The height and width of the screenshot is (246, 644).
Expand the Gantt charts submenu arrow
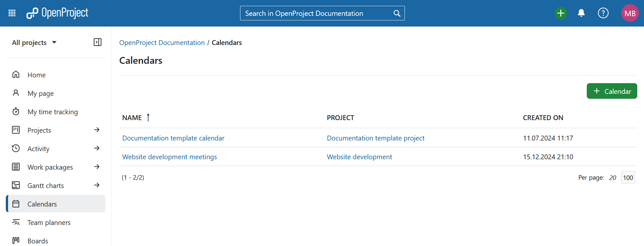click(97, 185)
